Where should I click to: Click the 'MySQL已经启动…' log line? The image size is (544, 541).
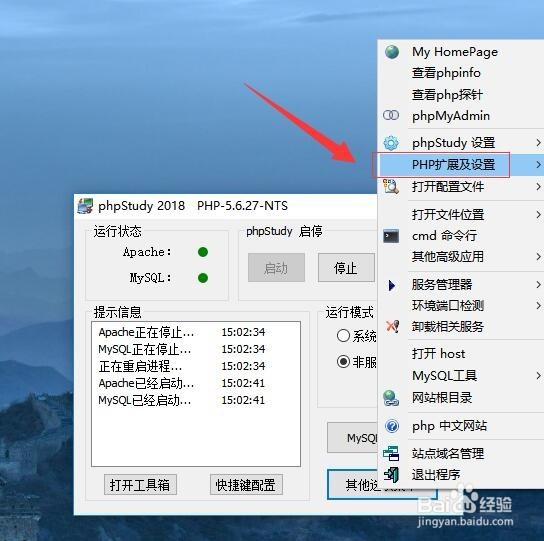[x=182, y=400]
